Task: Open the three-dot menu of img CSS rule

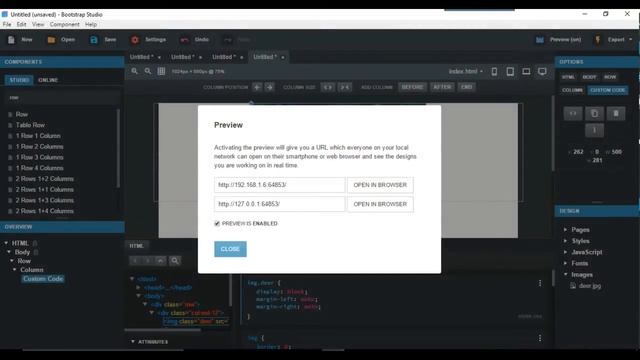Action: click(540, 338)
